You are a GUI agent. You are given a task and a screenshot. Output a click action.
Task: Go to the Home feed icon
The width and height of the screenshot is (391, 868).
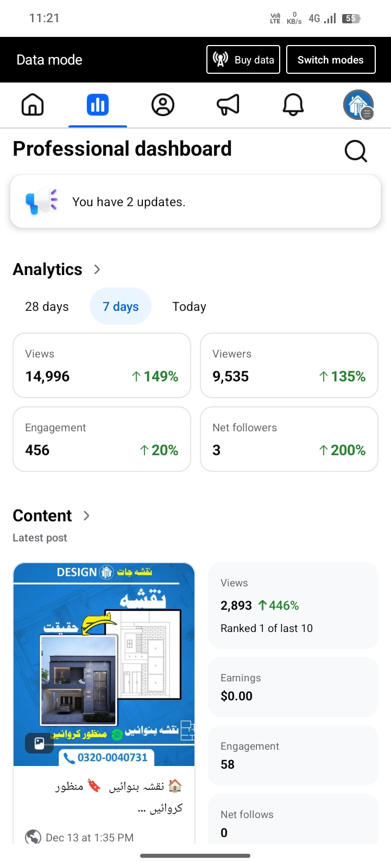point(33,105)
